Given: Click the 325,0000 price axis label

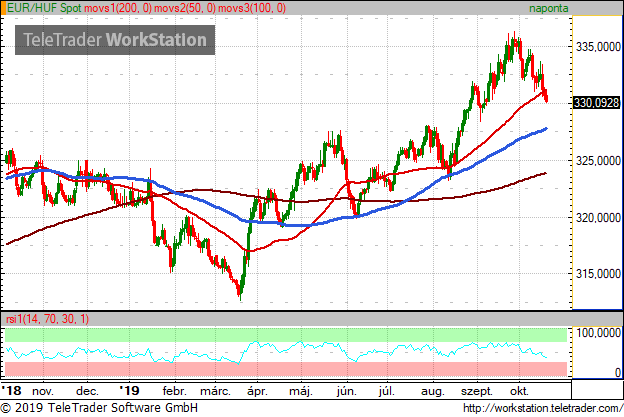Looking at the screenshot, I should [x=598, y=161].
